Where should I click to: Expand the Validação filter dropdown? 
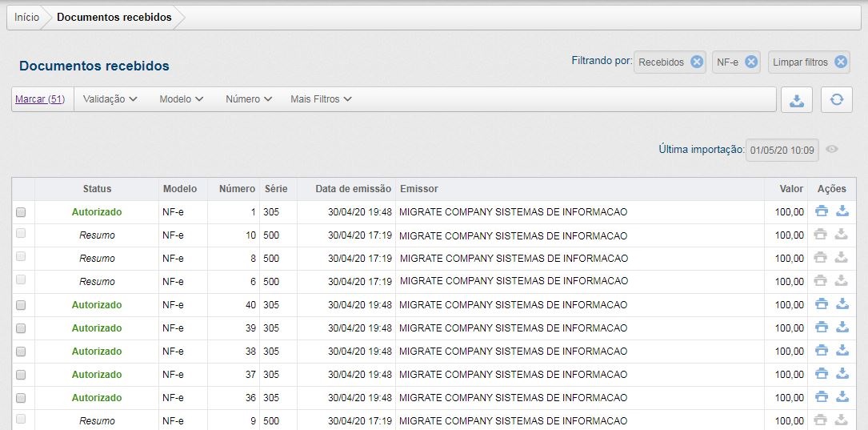pos(110,99)
